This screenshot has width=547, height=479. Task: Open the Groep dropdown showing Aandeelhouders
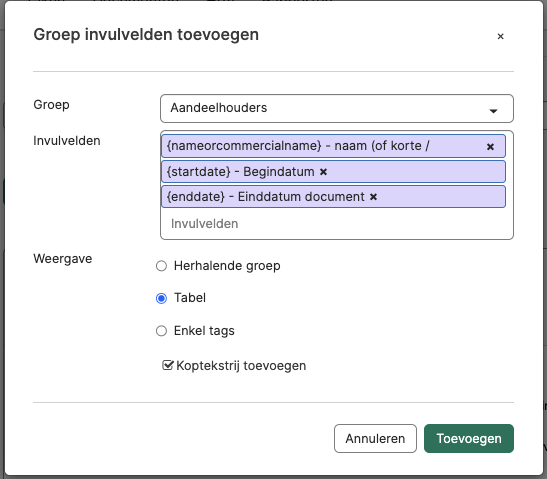point(337,108)
